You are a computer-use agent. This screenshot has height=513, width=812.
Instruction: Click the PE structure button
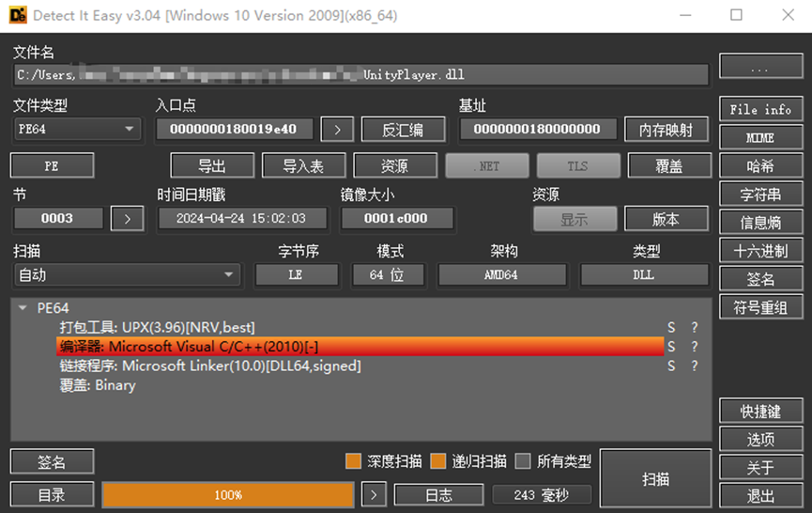click(52, 165)
